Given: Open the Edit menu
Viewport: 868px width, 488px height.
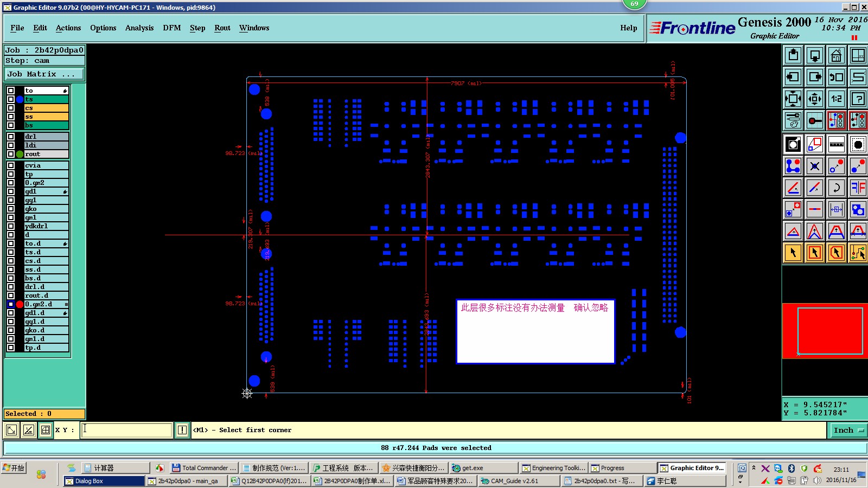Looking at the screenshot, I should [x=40, y=28].
